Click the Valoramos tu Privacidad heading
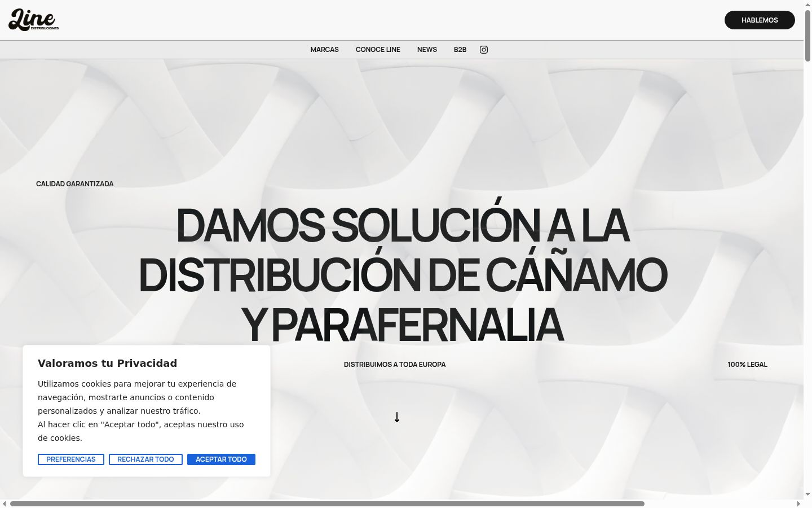Viewport: 812px width, 508px height. 107,364
